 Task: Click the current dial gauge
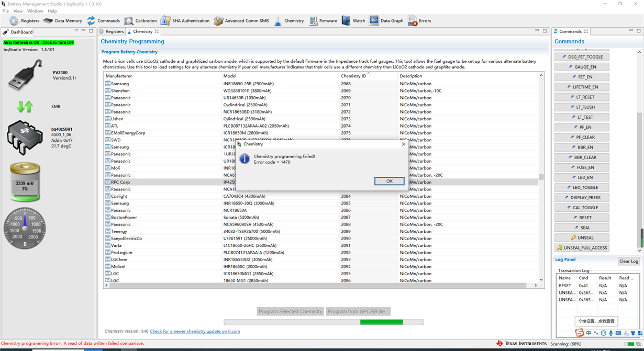pyautogui.click(x=25, y=229)
